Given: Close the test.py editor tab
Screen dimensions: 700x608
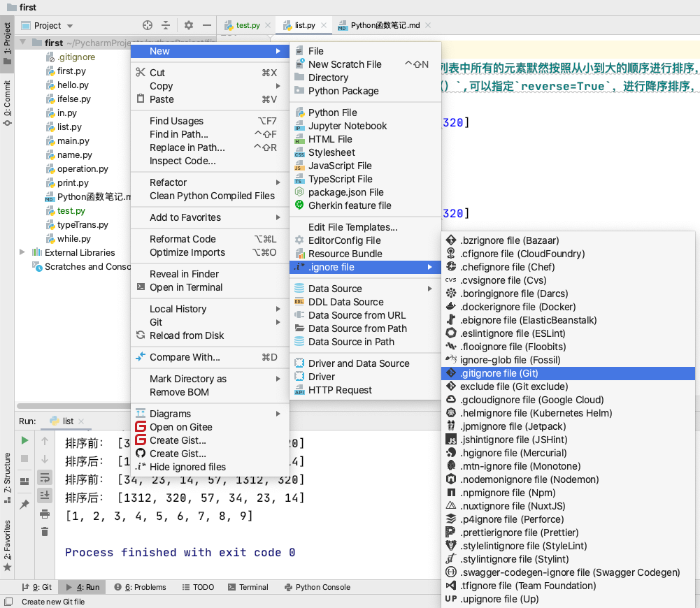Looking at the screenshot, I should [268, 25].
